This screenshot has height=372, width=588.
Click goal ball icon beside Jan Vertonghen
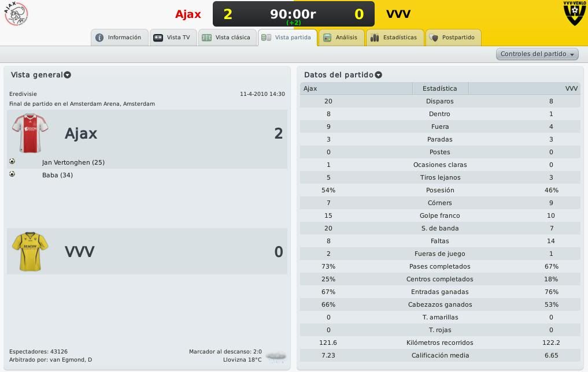pos(12,162)
